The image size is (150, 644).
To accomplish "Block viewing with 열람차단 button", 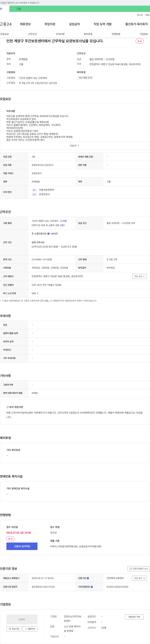I will (30, 629).
